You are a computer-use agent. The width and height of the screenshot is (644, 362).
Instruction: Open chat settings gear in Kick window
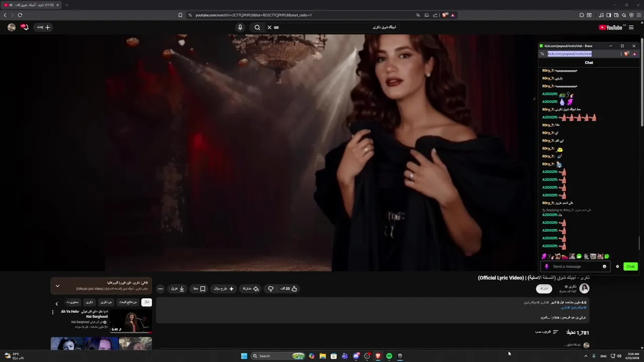(617, 266)
